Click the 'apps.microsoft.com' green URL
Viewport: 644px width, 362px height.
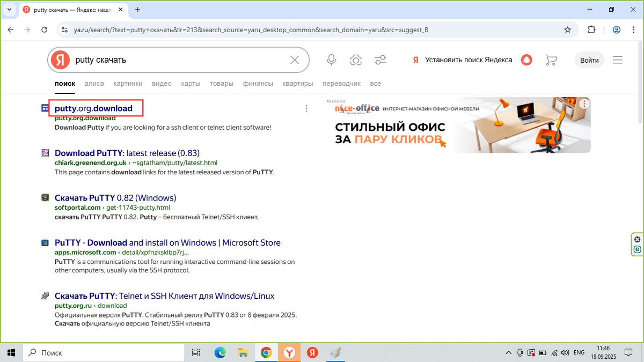[85, 253]
